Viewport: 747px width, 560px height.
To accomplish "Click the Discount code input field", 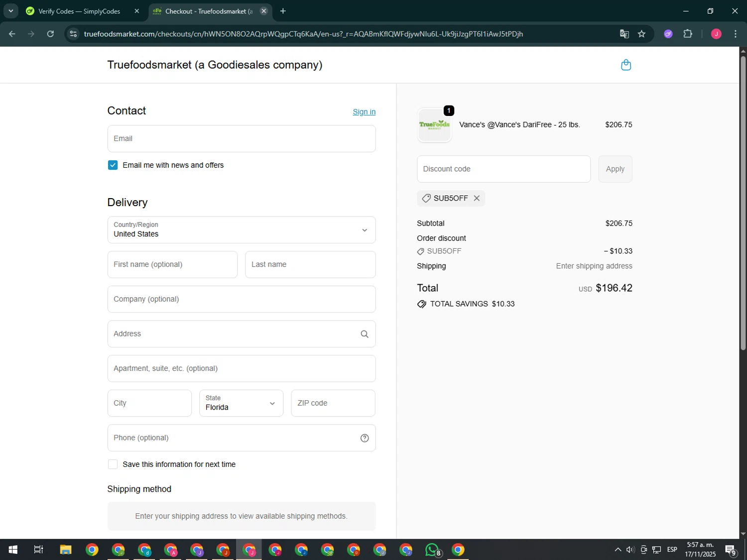I will pos(503,169).
